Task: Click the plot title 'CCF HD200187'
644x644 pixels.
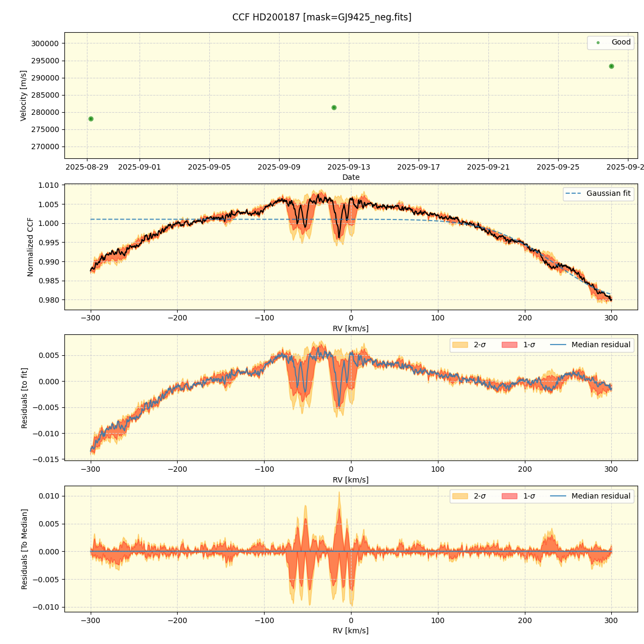Action: pyautogui.click(x=321, y=17)
